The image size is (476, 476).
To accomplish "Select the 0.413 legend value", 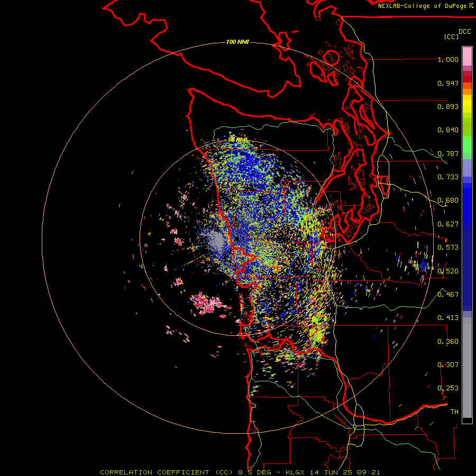I will pyautogui.click(x=448, y=318).
